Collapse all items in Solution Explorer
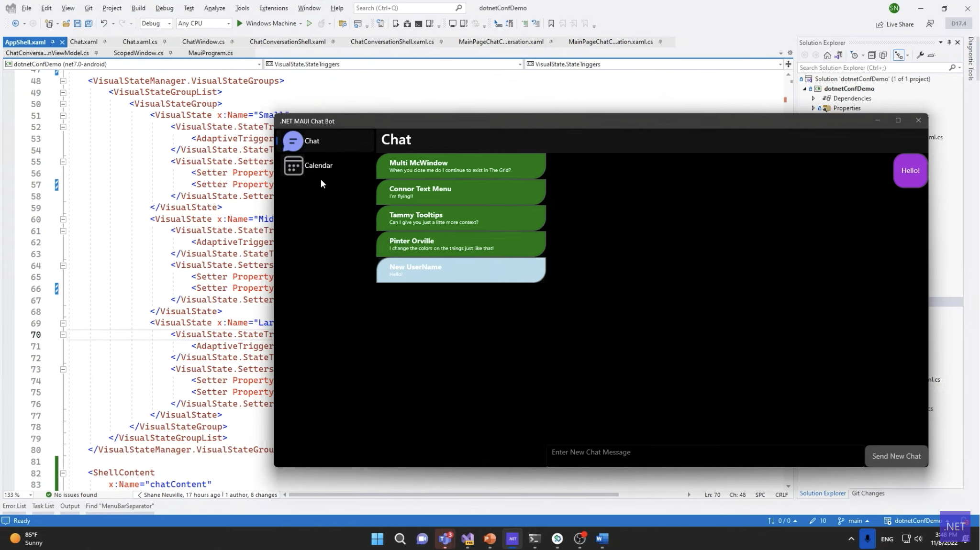This screenshot has height=550, width=980. click(x=872, y=55)
